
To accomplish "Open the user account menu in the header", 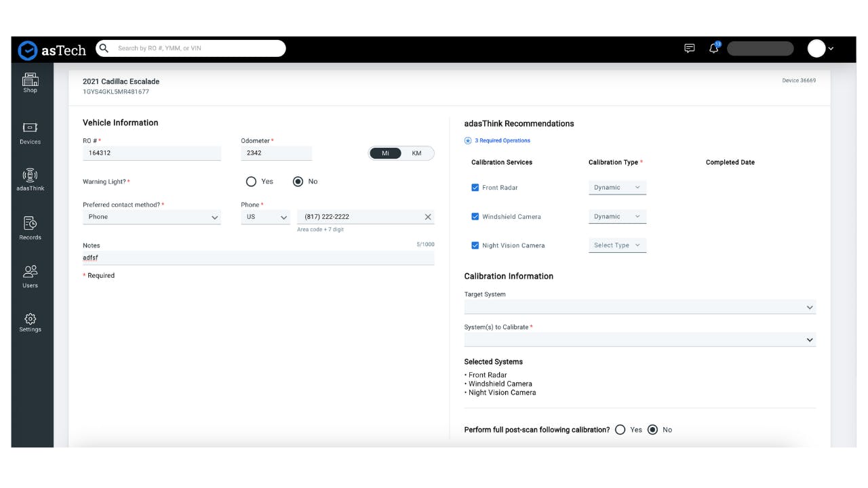I will coord(819,48).
